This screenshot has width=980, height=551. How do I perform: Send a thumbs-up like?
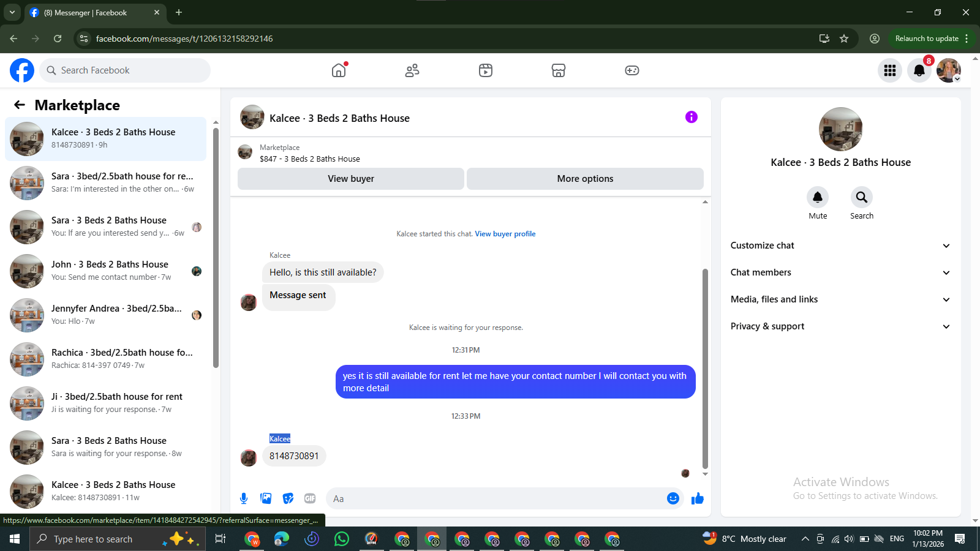[x=698, y=498]
